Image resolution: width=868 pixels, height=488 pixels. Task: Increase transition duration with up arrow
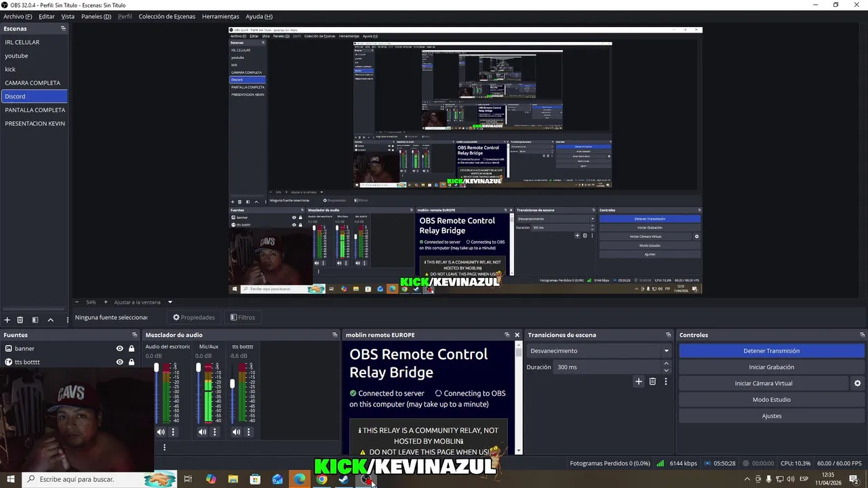pyautogui.click(x=666, y=363)
